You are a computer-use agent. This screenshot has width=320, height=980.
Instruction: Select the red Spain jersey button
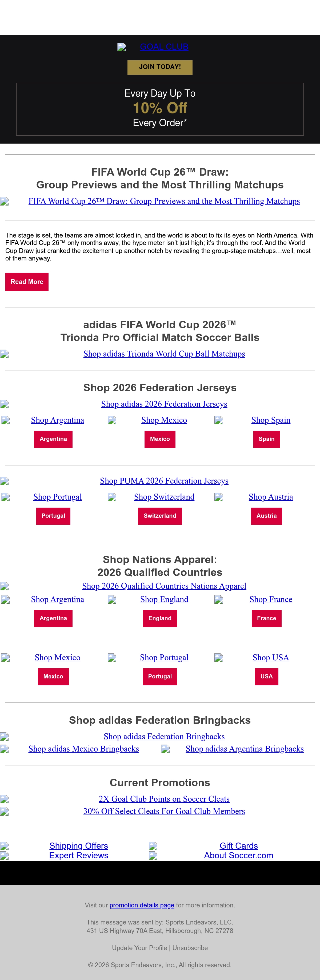click(x=266, y=439)
